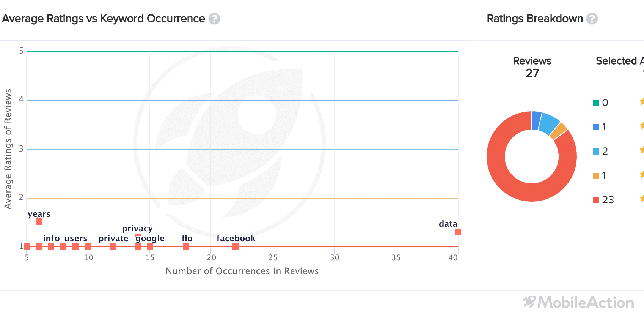The width and height of the screenshot is (644, 327).
Task: Click the MobileAction logo
Action: tap(578, 302)
